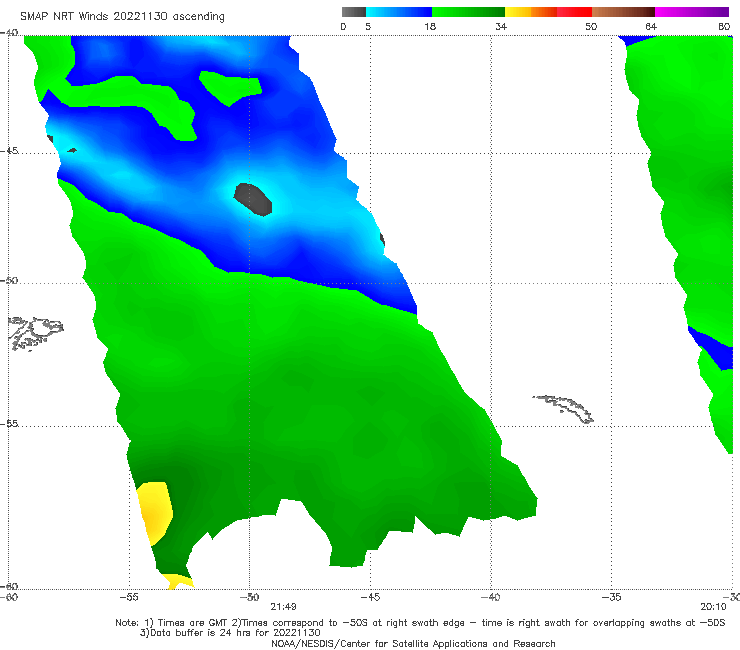Click the small isolated green patch inside the blue area
740x650 pixels.
tap(230, 88)
